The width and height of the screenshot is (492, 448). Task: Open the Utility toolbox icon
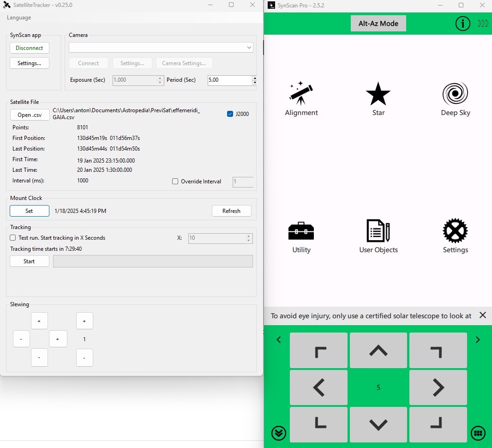tap(301, 237)
